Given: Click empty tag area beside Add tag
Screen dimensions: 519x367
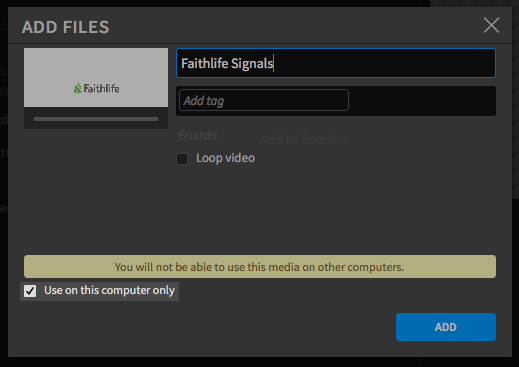Looking at the screenshot, I should pyautogui.click(x=422, y=101).
